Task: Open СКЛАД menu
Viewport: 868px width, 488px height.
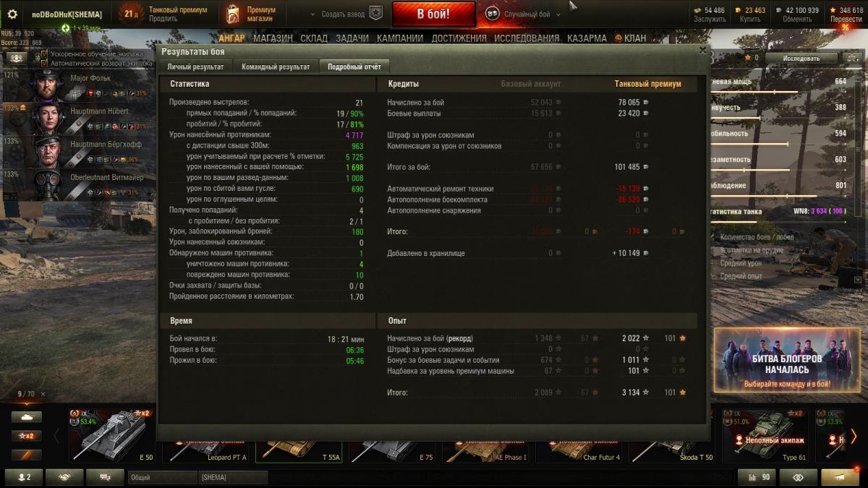Action: tap(314, 38)
